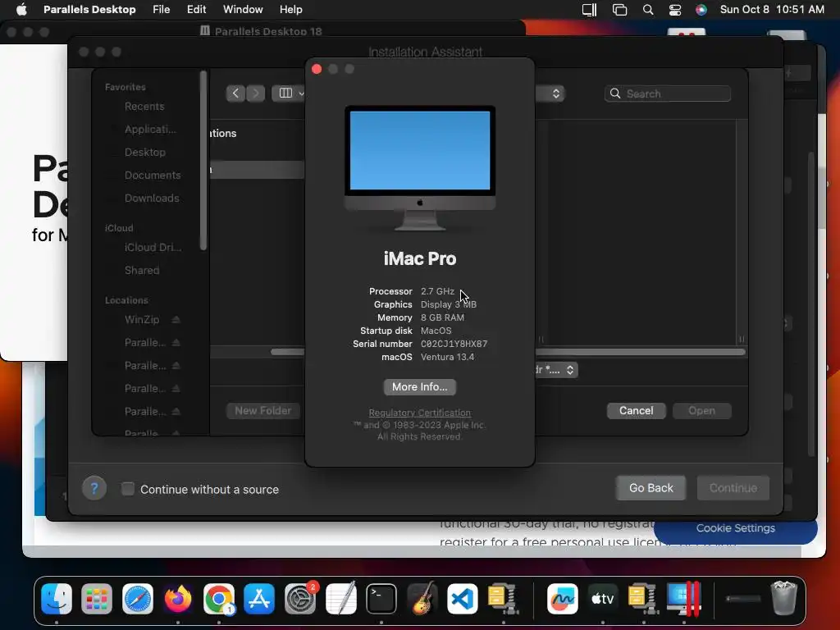Open Finder from the Dock
The height and width of the screenshot is (630, 840).
tap(57, 598)
